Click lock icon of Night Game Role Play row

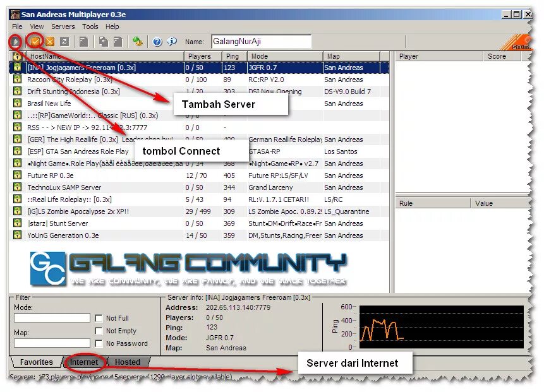point(17,163)
